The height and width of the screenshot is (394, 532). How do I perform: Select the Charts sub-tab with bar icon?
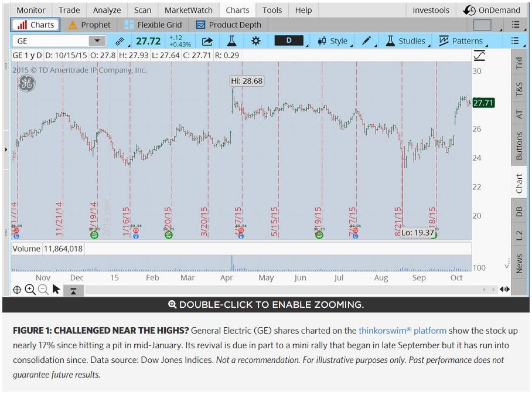(x=36, y=25)
